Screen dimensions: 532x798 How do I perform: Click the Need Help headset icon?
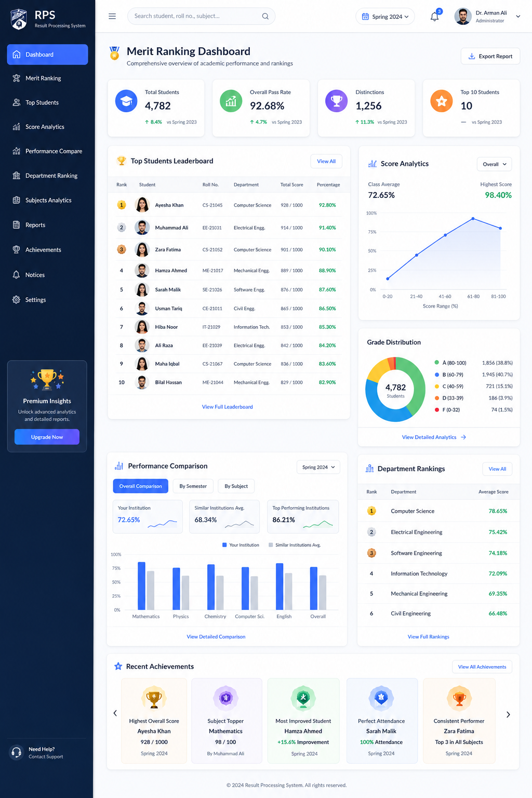coord(16,752)
